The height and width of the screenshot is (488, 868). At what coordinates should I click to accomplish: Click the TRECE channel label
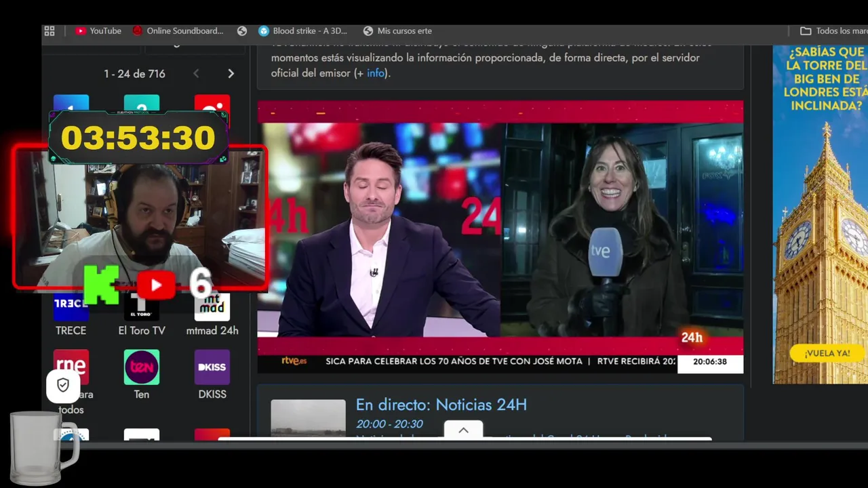[x=71, y=331]
